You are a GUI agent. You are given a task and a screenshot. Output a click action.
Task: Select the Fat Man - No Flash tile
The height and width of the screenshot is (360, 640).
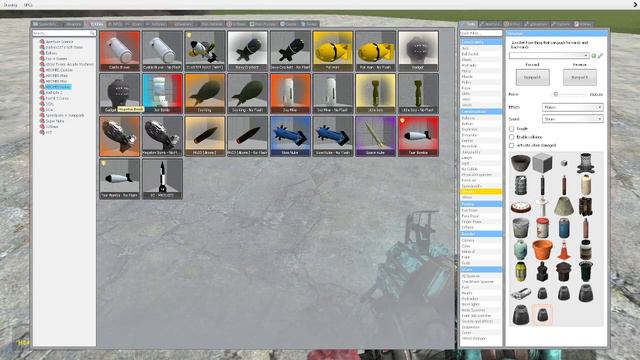[x=376, y=51]
